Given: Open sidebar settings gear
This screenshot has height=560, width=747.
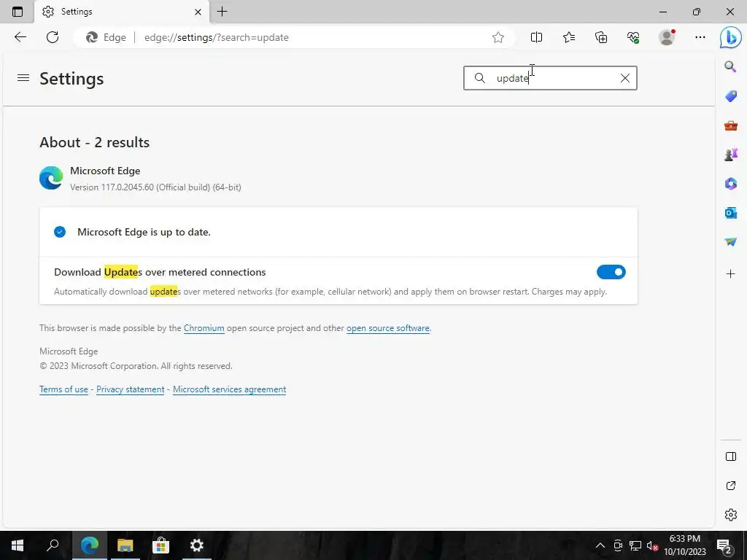Looking at the screenshot, I should click(730, 515).
